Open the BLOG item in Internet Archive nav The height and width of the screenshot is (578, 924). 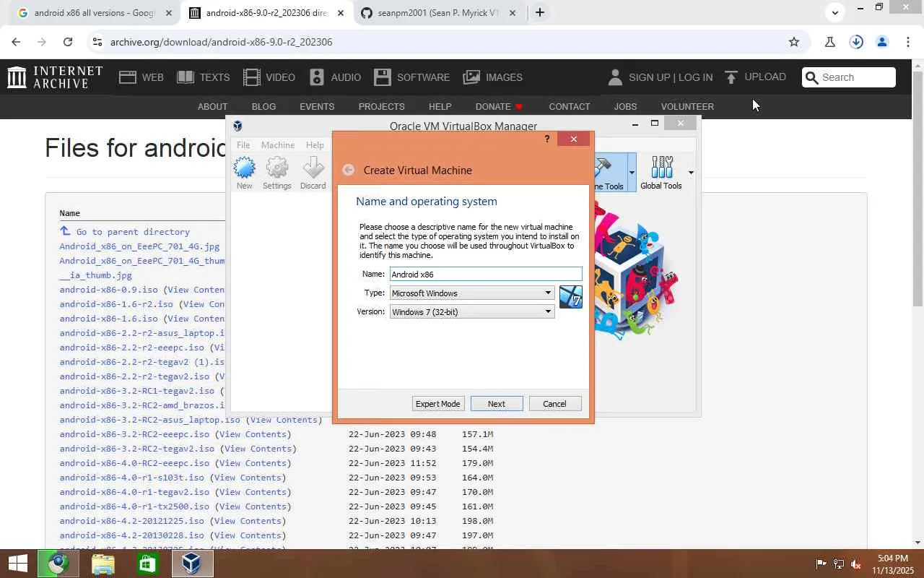263,106
